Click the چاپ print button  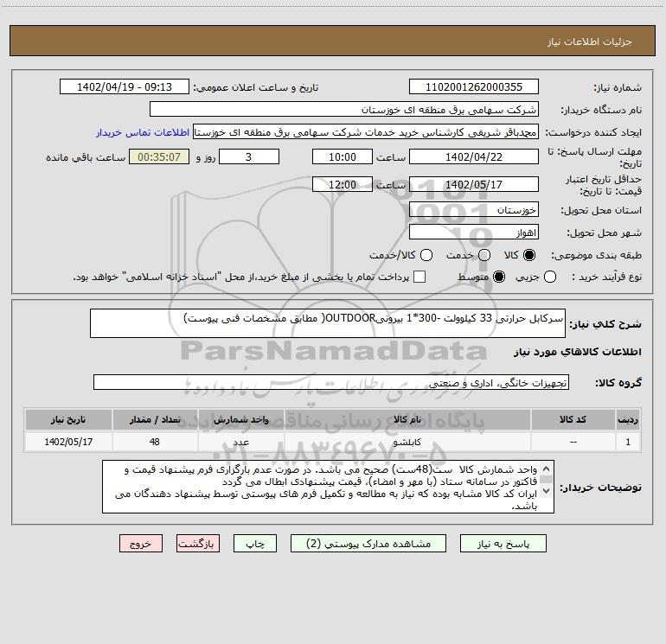255,544
